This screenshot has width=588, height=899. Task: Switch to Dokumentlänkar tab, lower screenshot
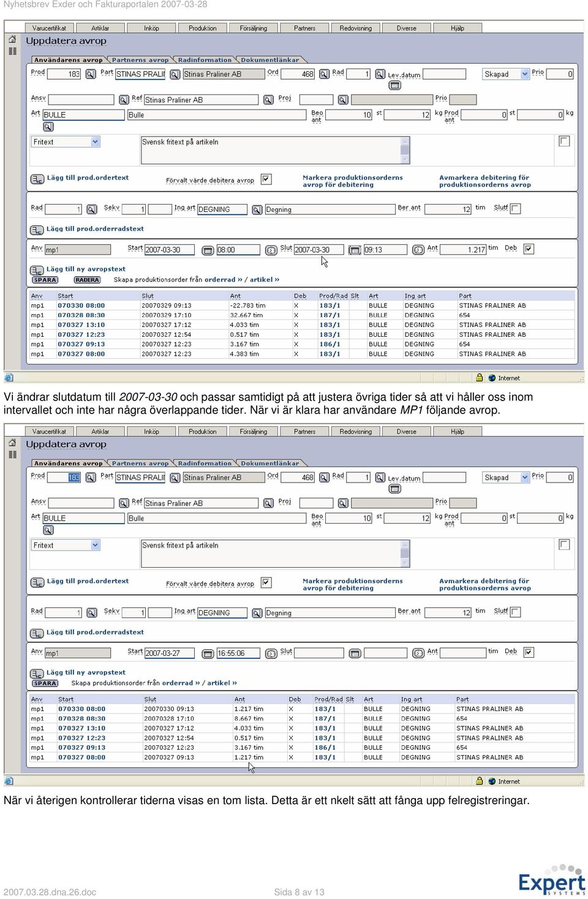click(270, 464)
